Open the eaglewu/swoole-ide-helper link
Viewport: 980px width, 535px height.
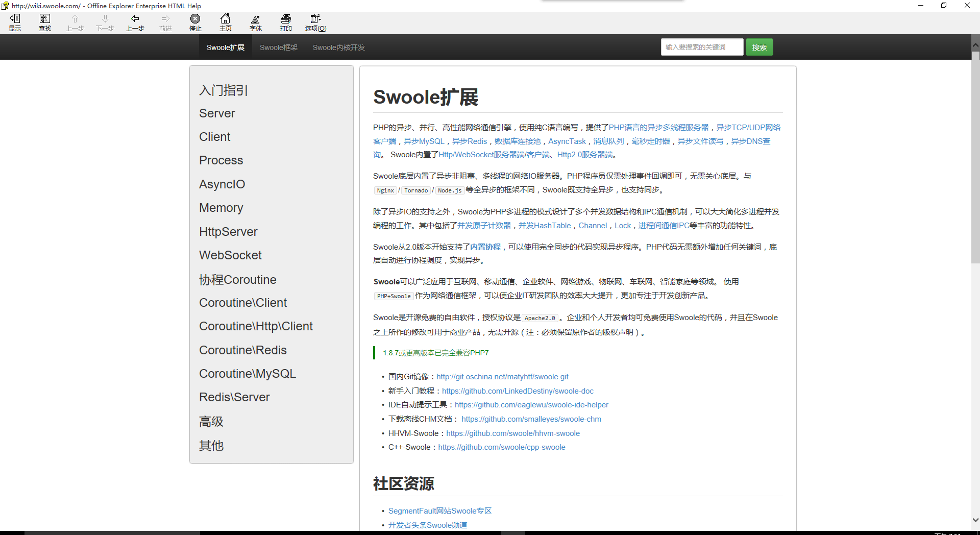coord(531,405)
